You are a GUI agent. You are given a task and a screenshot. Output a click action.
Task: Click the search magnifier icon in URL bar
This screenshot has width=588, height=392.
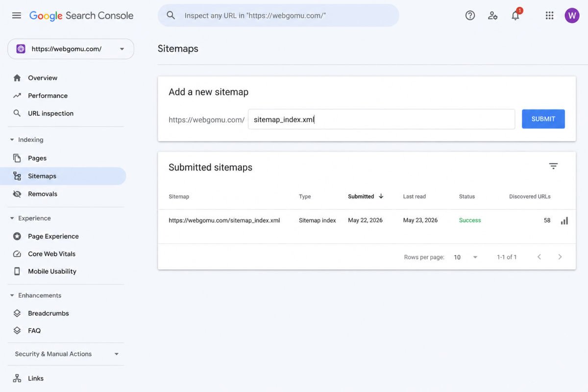(171, 16)
